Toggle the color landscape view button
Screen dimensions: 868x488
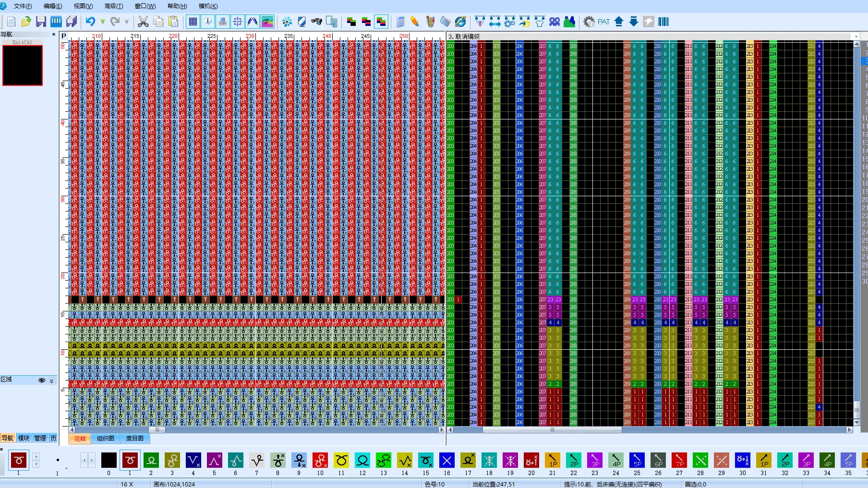point(267,22)
